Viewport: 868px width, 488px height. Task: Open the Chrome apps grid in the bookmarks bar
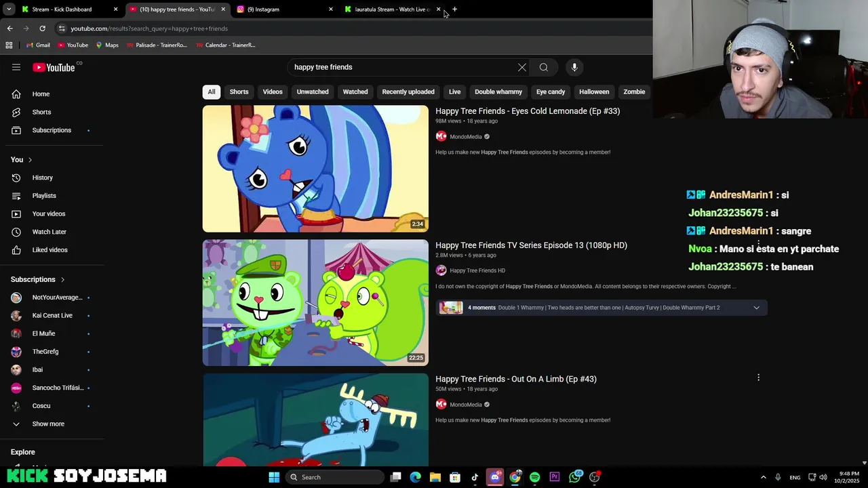tap(9, 45)
